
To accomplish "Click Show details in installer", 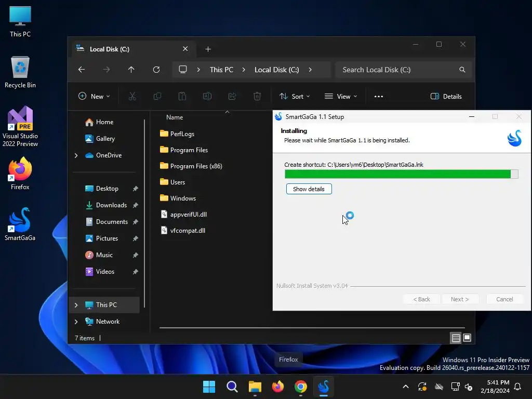I will pyautogui.click(x=309, y=189).
